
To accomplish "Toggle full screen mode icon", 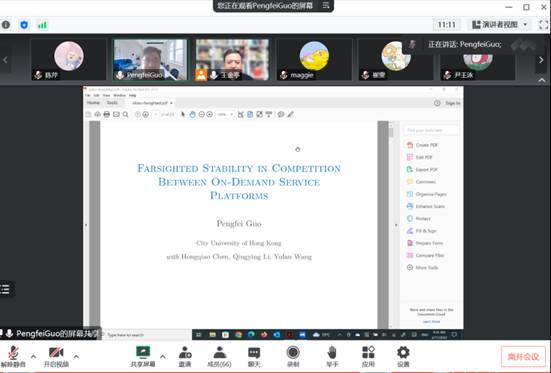I will pos(543,25).
